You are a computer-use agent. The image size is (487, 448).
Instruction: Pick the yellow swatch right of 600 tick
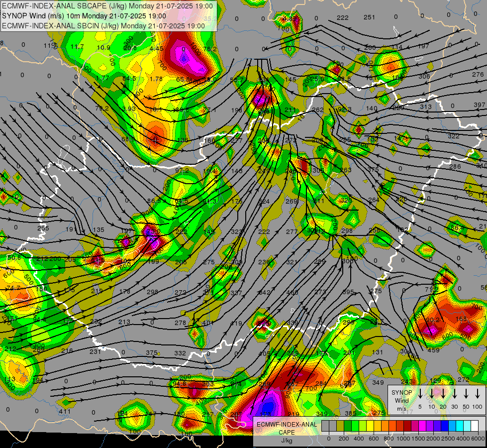378,426
